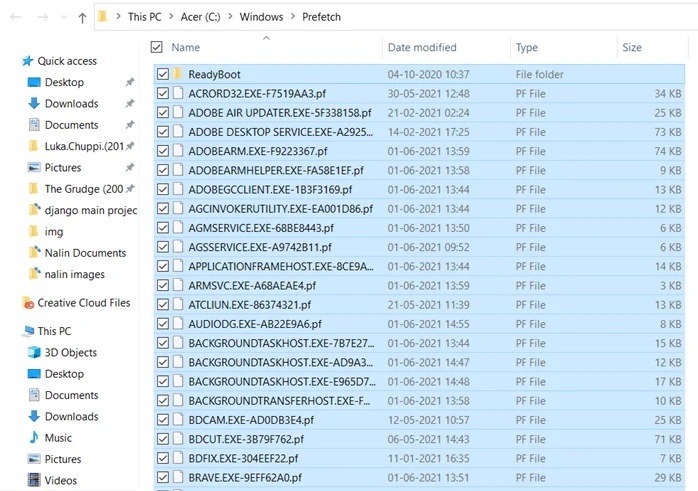This screenshot has height=491, width=698.
Task: Select BACKGROUNDTRANSFERHOST.EXE file name
Action: pos(279,401)
